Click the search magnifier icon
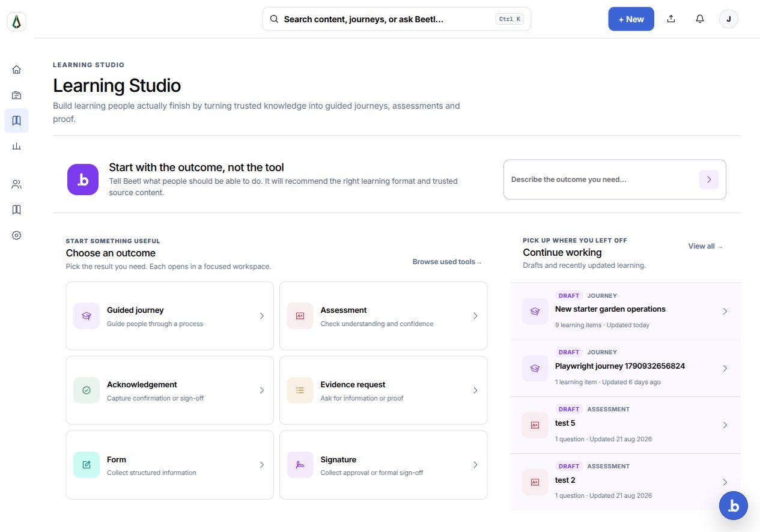This screenshot has width=760, height=532. coord(274,19)
